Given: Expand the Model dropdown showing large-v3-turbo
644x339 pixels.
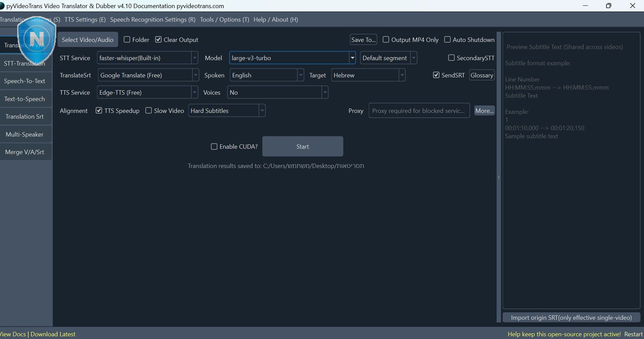Looking at the screenshot, I should (x=292, y=58).
